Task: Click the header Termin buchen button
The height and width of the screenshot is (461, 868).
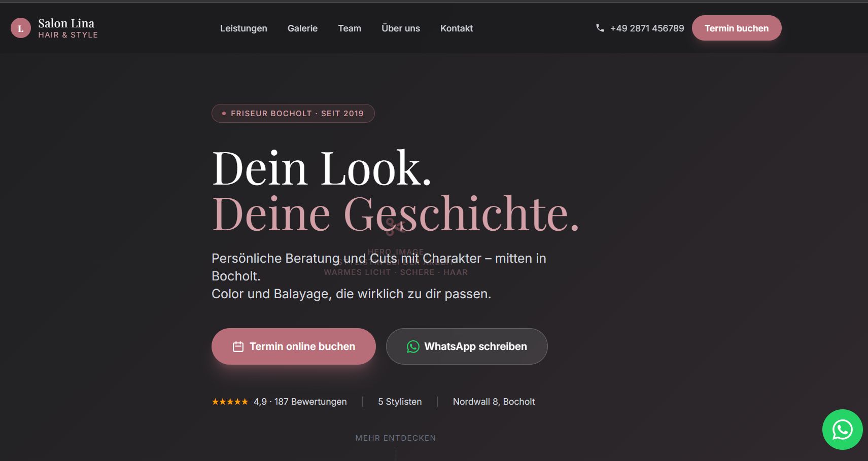Action: point(737,28)
